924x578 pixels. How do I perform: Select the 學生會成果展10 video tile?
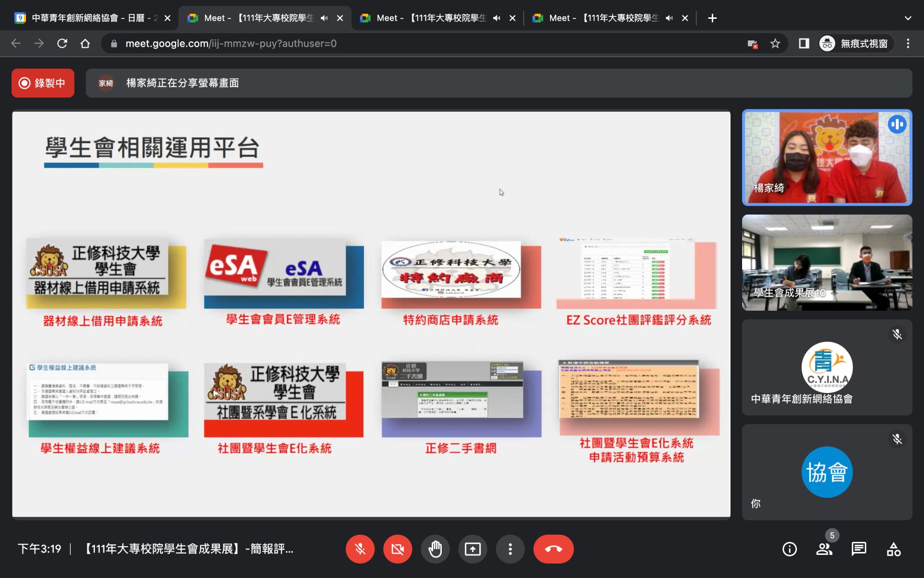826,263
